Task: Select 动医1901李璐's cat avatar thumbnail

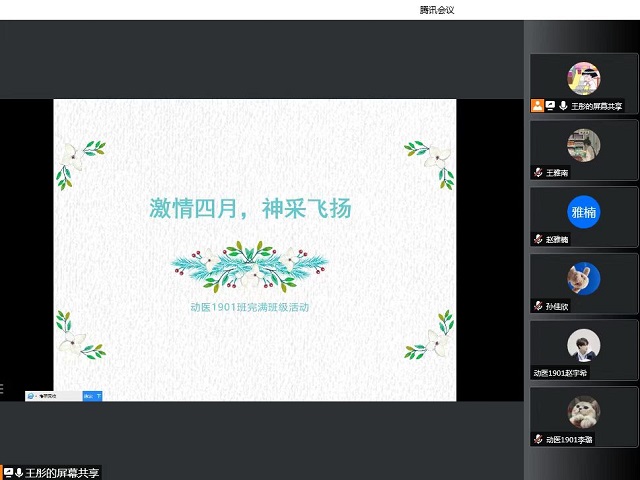Action: click(584, 411)
